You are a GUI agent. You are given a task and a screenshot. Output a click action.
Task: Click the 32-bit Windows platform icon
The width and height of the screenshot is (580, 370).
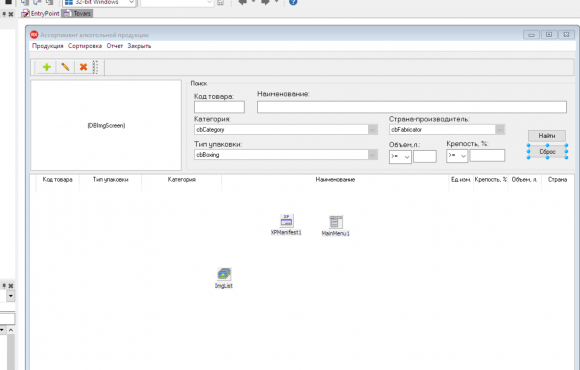click(x=69, y=2)
